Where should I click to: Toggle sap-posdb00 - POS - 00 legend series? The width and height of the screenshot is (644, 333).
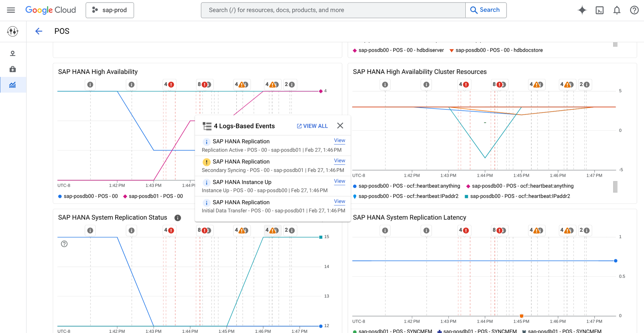pos(88,196)
